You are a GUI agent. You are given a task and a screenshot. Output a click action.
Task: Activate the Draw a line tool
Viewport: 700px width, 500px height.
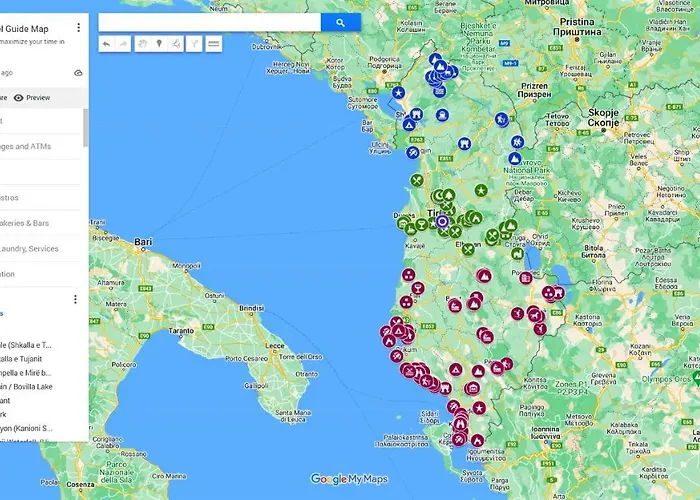[176, 44]
